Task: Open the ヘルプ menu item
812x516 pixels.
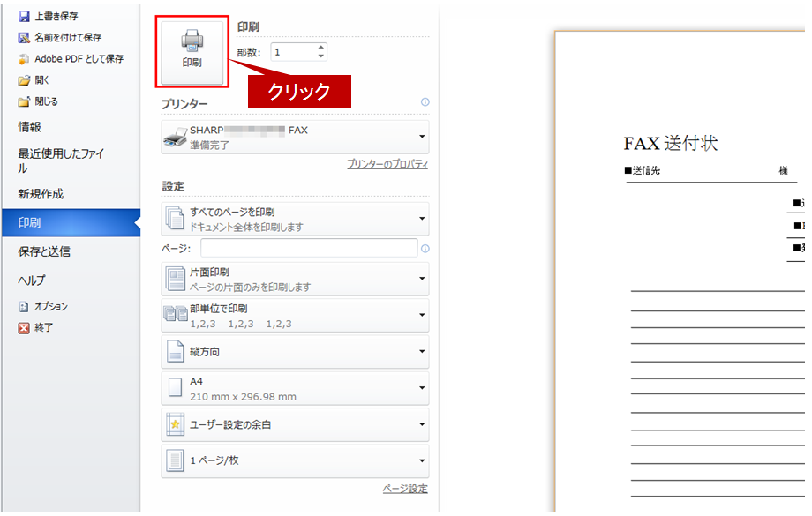Action: [32, 280]
